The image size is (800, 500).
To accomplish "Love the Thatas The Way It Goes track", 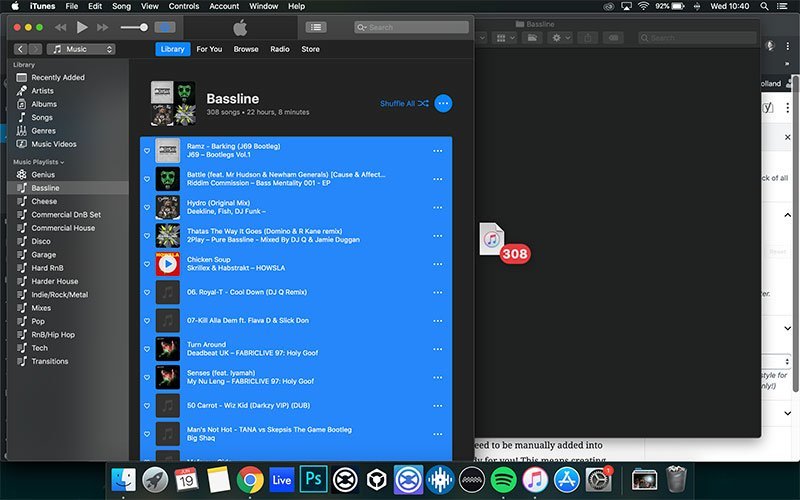I will point(147,236).
